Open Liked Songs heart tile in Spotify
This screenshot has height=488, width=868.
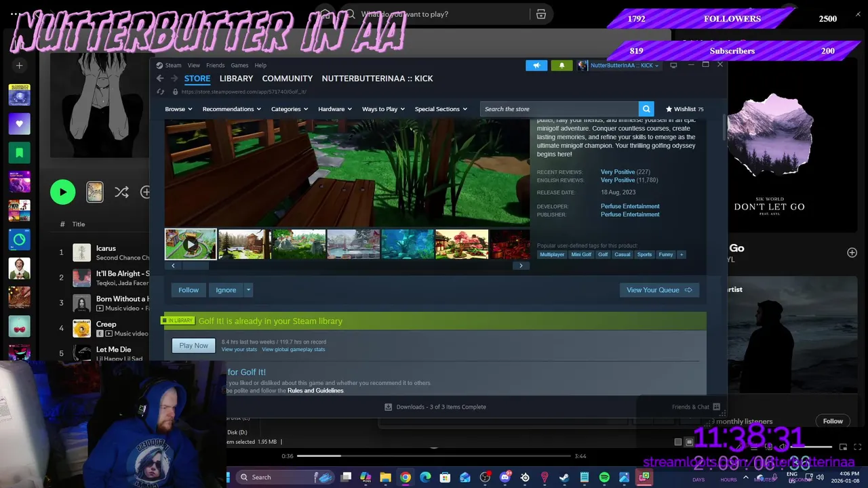19,124
